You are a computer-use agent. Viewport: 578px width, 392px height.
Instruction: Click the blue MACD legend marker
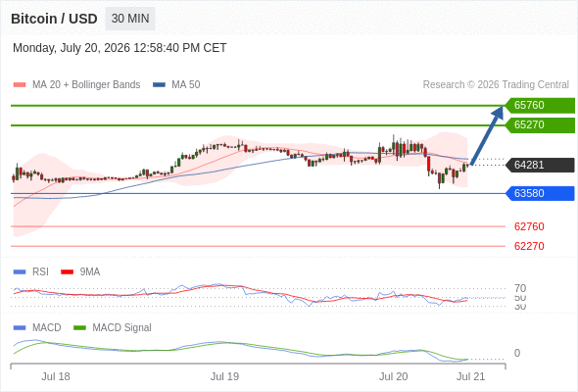20,328
